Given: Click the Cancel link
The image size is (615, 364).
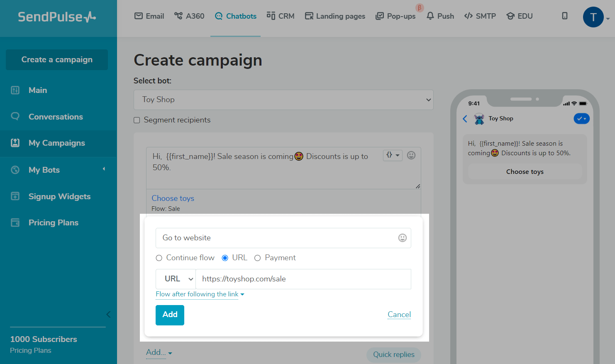Looking at the screenshot, I should (x=399, y=315).
